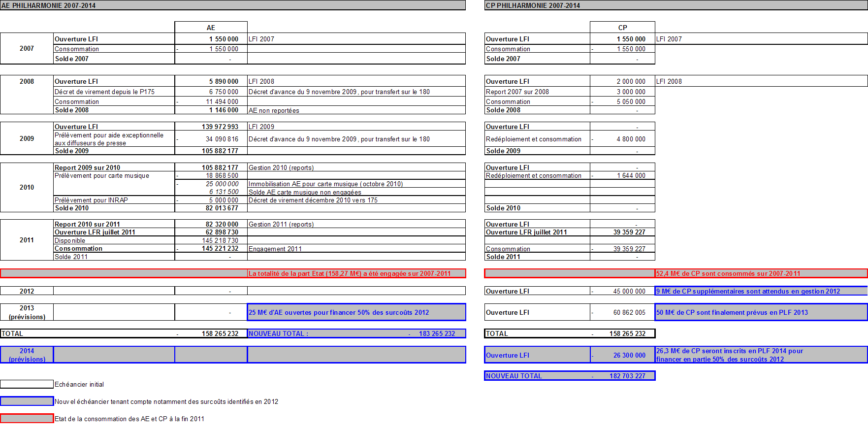
Task: Select the 139 972 993 amount cell
Action: coord(211,127)
